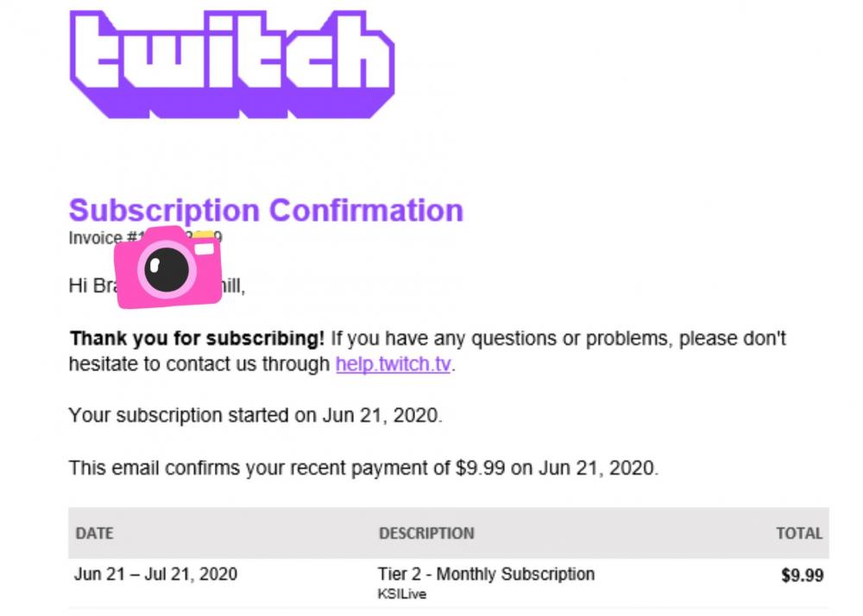Select the 'Jun 21 – Jul 21, 2020' date cell
Viewport: 863px width, 616px height.
click(x=155, y=575)
